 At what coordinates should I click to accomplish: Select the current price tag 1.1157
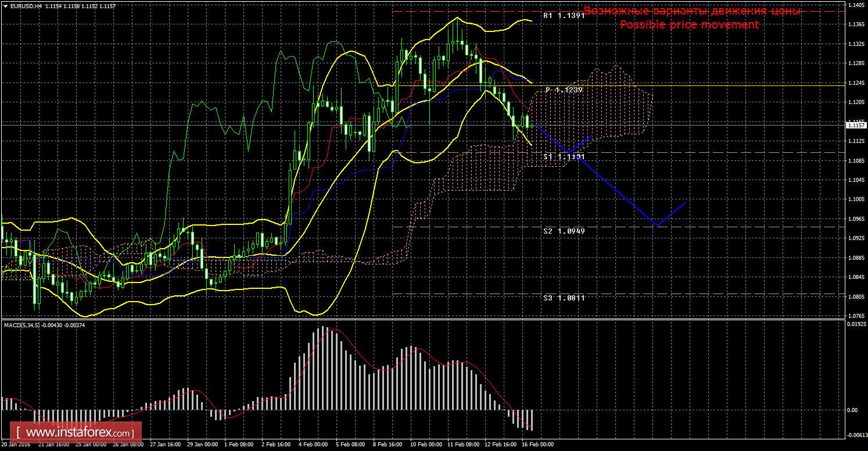855,125
